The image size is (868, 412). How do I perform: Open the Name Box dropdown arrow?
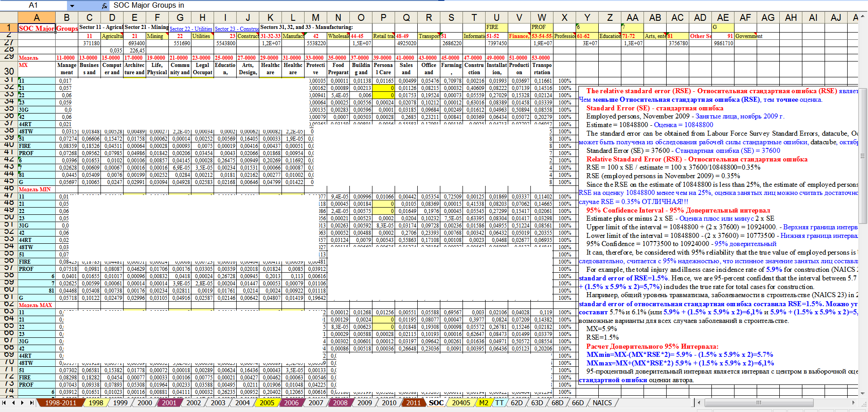(x=72, y=5)
